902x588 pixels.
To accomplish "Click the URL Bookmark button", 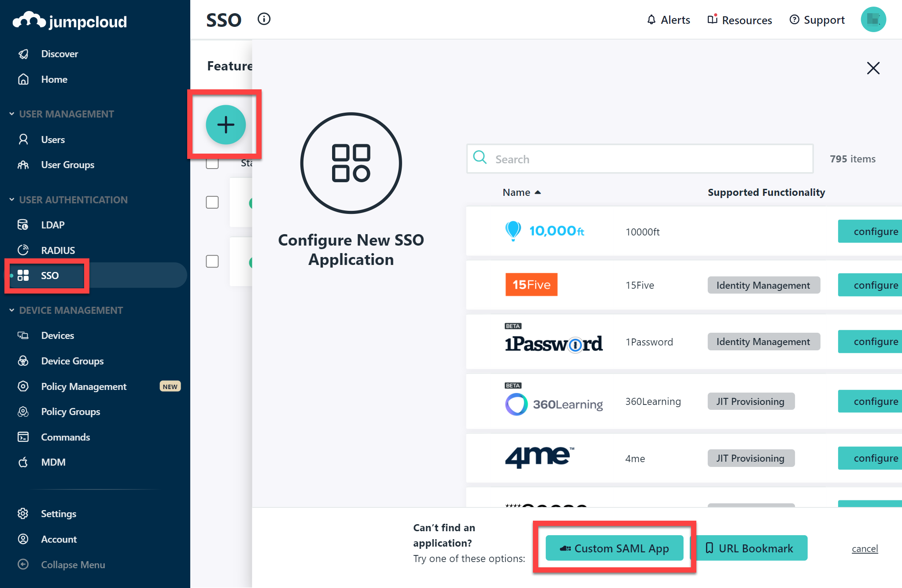I will [749, 548].
